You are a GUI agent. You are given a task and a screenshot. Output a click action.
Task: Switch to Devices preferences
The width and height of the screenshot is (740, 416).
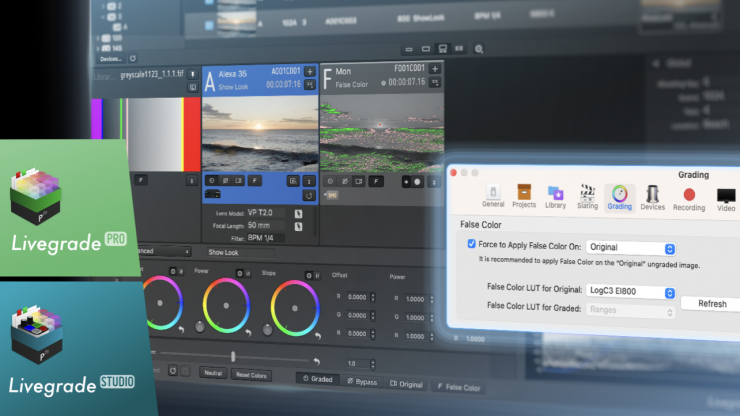point(652,196)
